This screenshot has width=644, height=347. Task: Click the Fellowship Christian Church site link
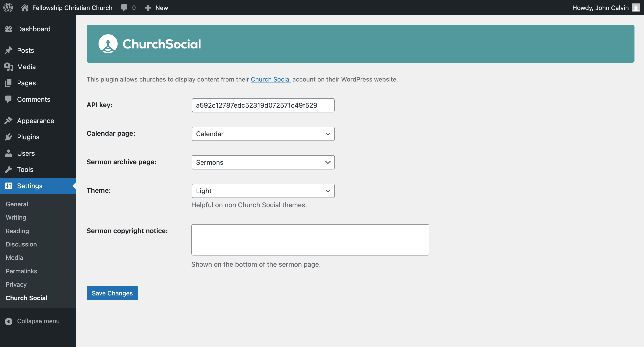click(x=72, y=8)
